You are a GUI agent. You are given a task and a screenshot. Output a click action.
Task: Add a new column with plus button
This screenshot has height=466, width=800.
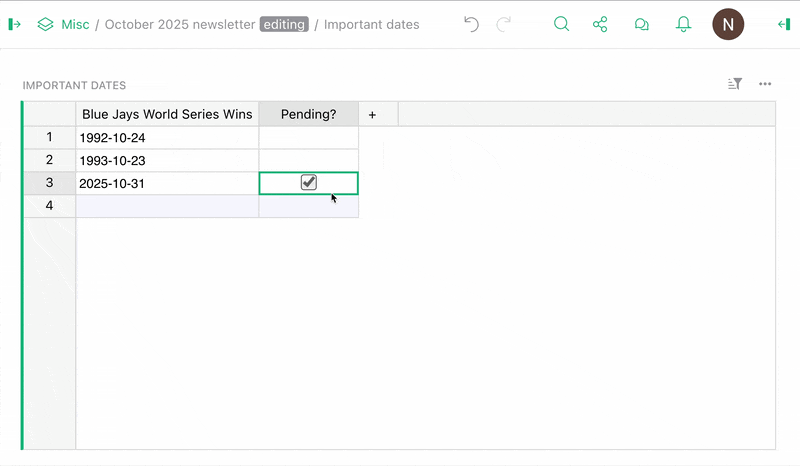pos(372,115)
